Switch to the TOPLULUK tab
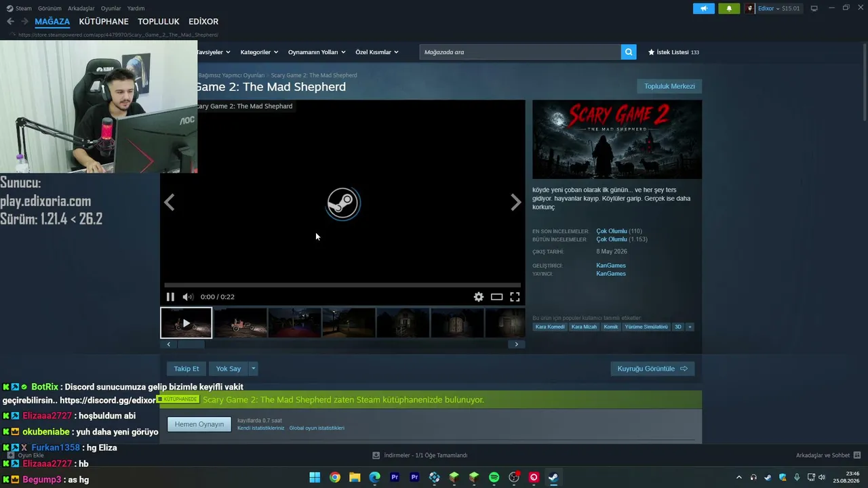This screenshot has height=488, width=868. coord(159,22)
